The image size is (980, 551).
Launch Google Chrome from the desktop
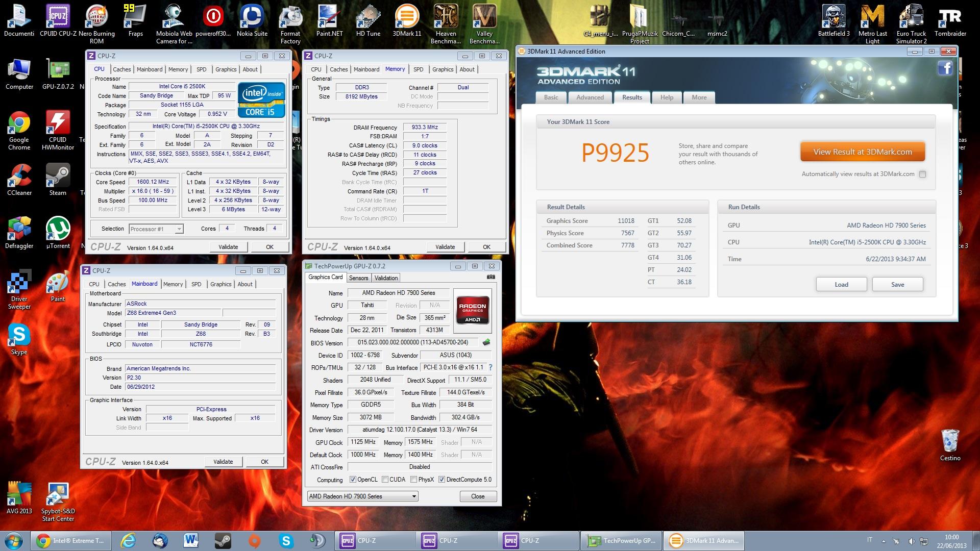pos(19,130)
